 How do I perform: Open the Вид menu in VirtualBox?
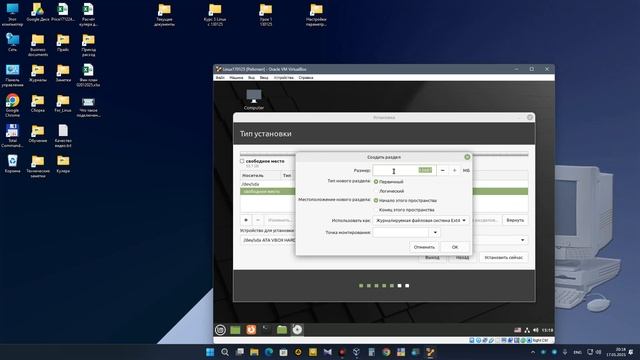251,78
